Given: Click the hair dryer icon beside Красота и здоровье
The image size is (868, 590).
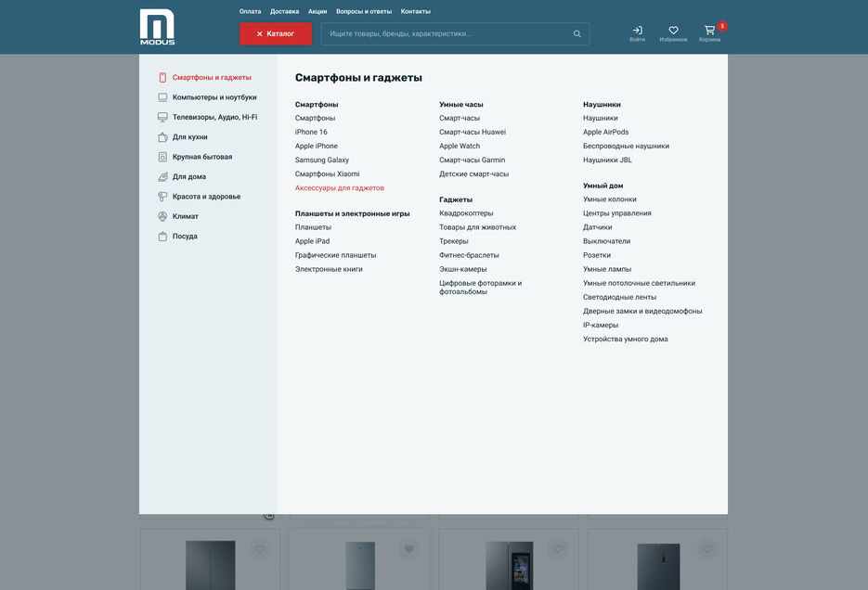Looking at the screenshot, I should tap(162, 197).
